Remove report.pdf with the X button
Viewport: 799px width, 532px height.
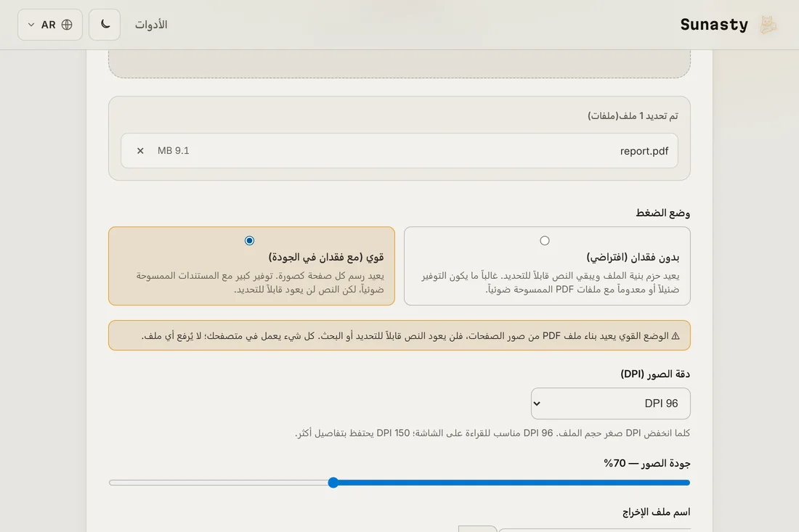(140, 151)
